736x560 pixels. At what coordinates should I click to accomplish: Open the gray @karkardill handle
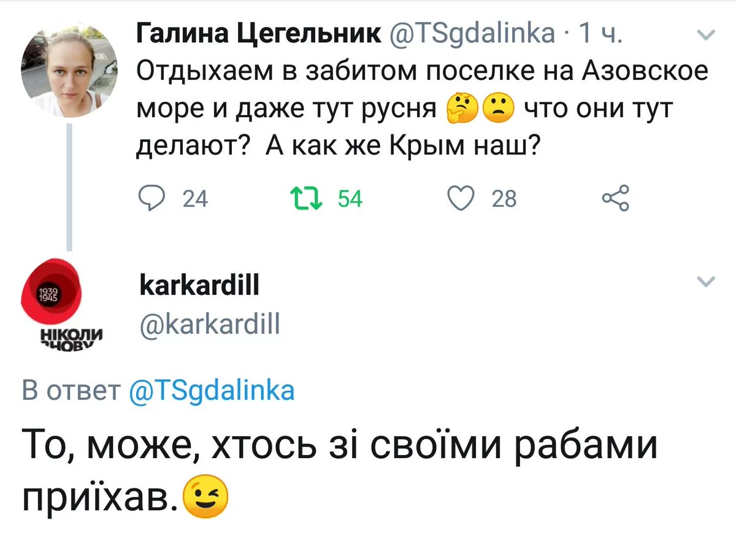coord(210,323)
